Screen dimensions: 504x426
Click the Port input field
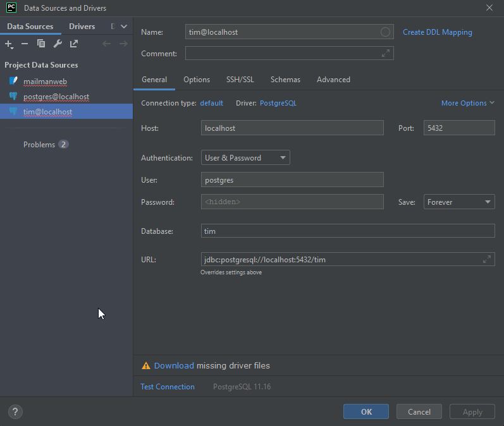(x=459, y=128)
